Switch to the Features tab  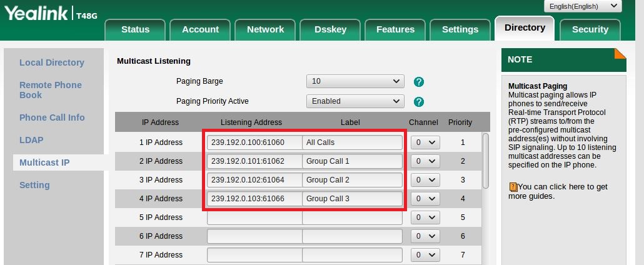[395, 29]
